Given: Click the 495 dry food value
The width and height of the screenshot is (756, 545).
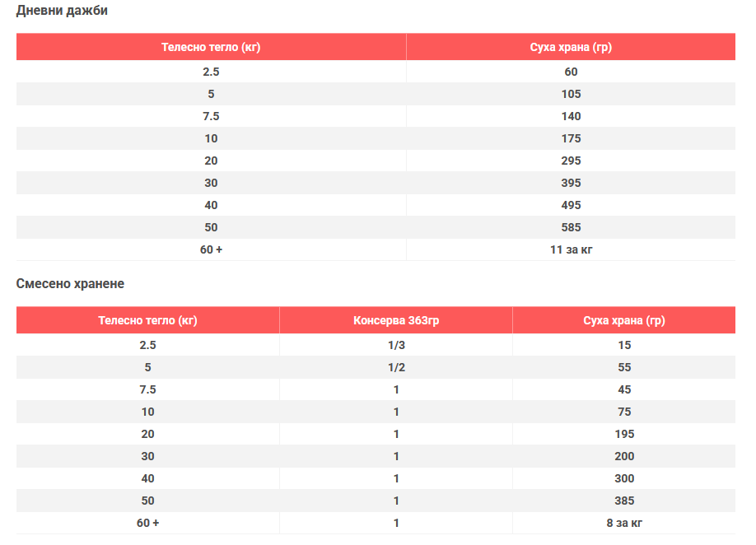Looking at the screenshot, I should click(571, 205).
